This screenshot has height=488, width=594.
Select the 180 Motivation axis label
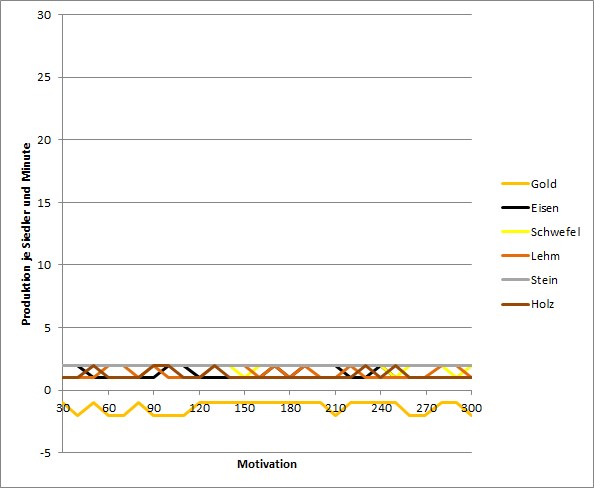[x=290, y=408]
